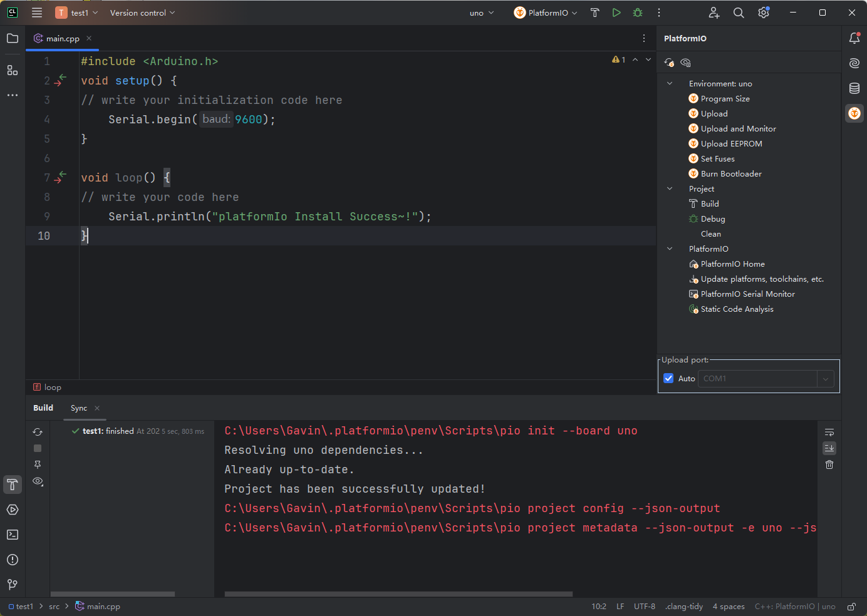Image resolution: width=867 pixels, height=616 pixels.
Task: Click the pin tab icon in Build panel
Action: point(38,465)
